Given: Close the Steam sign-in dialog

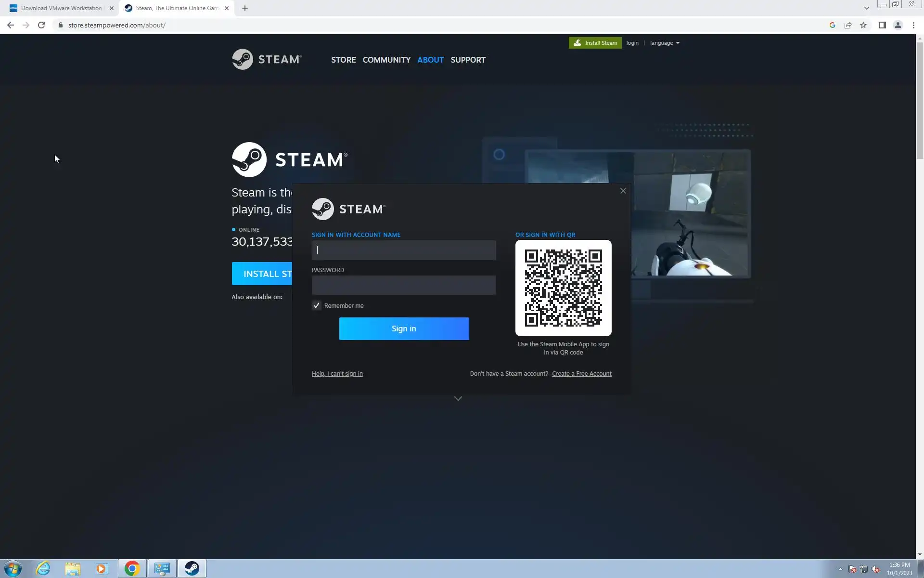Looking at the screenshot, I should click(x=623, y=191).
